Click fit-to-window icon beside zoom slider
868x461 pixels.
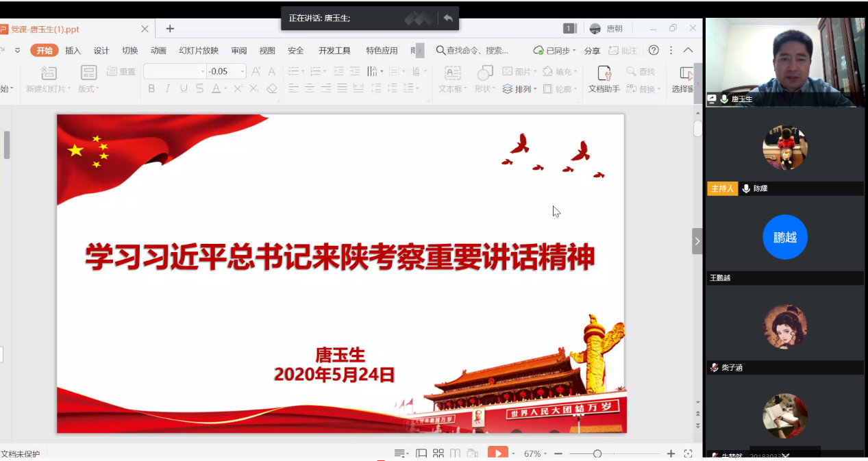pos(688,453)
